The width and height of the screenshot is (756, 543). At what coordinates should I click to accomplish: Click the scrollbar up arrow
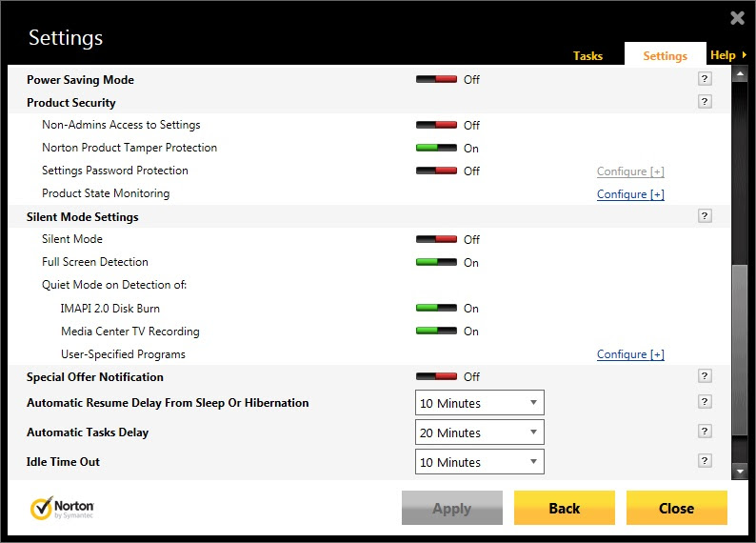(x=740, y=73)
